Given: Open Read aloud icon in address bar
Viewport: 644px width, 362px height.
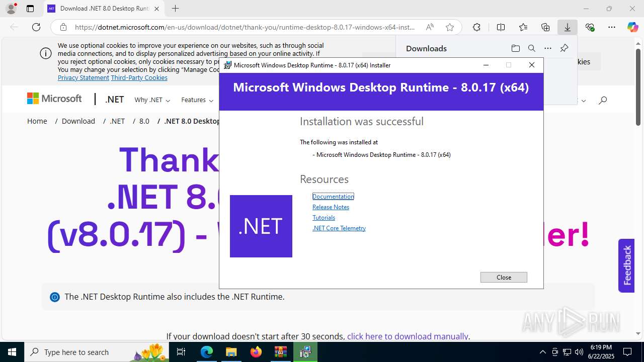Looking at the screenshot, I should coord(430,27).
